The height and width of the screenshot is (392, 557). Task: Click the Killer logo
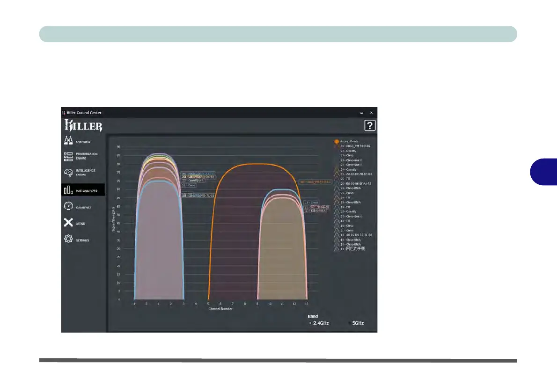tap(83, 126)
